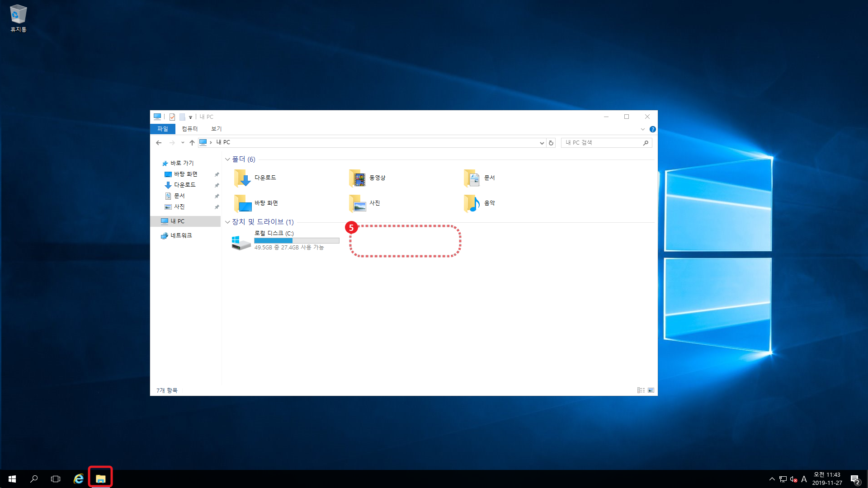Viewport: 868px width, 488px height.
Task: Switch to details view icon
Action: click(x=641, y=390)
